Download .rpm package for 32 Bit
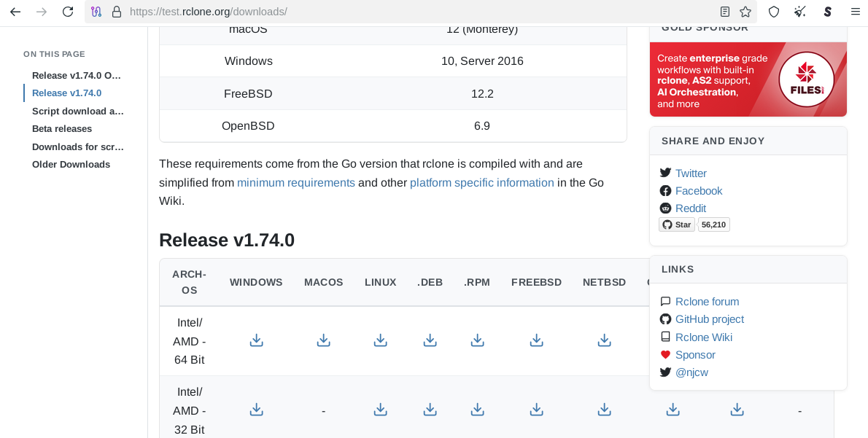The height and width of the screenshot is (438, 868). tap(477, 410)
